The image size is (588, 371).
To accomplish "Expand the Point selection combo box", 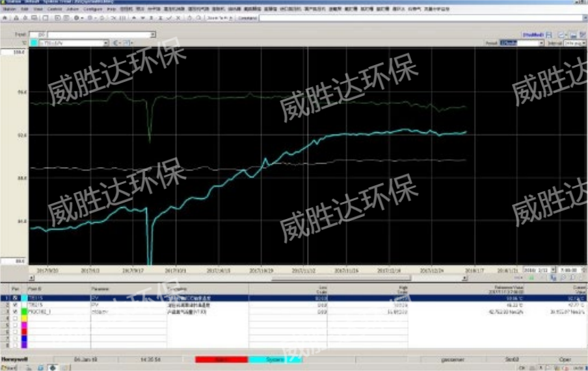I will pos(153,34).
